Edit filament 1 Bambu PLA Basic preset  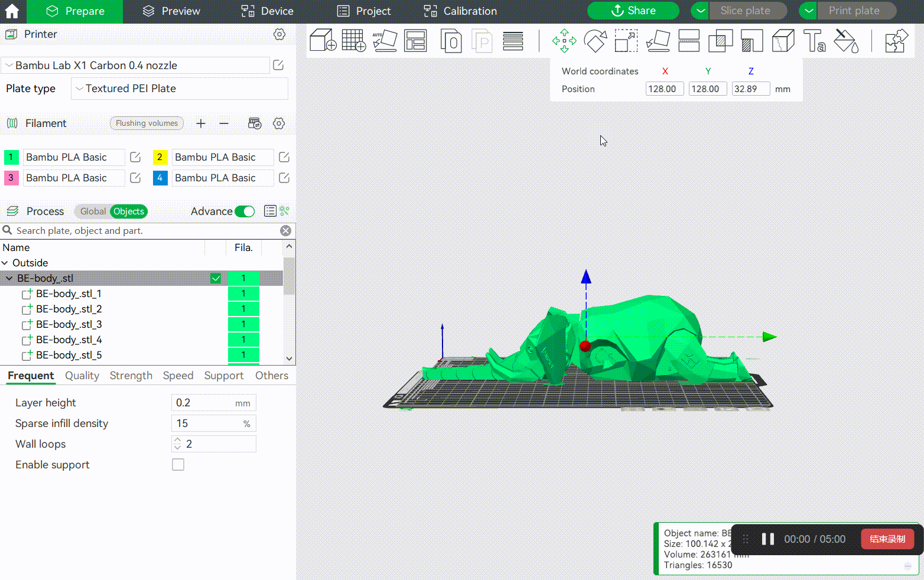pyautogui.click(x=135, y=157)
